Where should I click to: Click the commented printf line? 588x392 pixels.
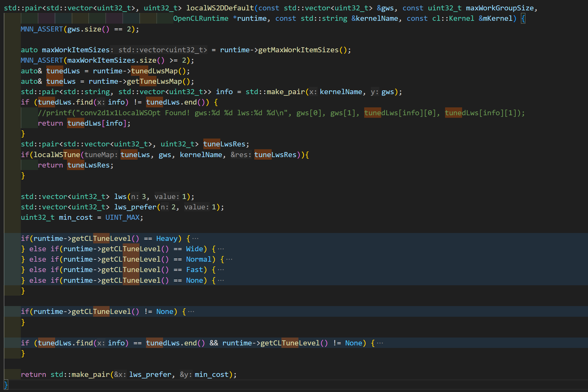(x=281, y=113)
